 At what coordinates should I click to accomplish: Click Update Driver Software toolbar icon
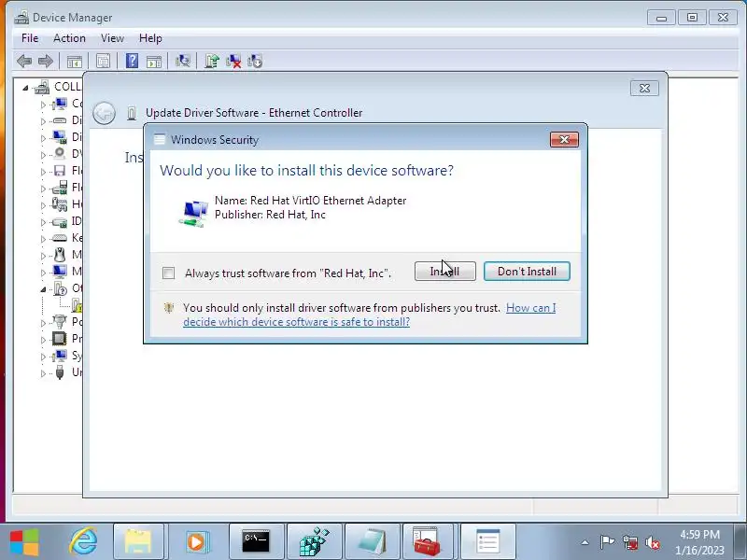coord(212,61)
